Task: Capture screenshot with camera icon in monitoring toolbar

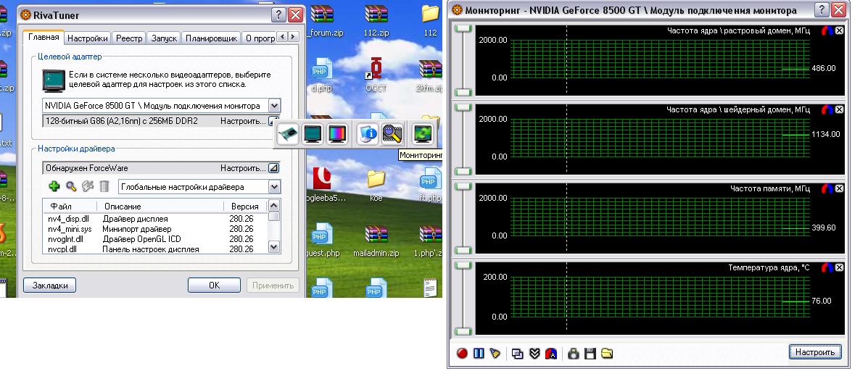Action: point(574,354)
